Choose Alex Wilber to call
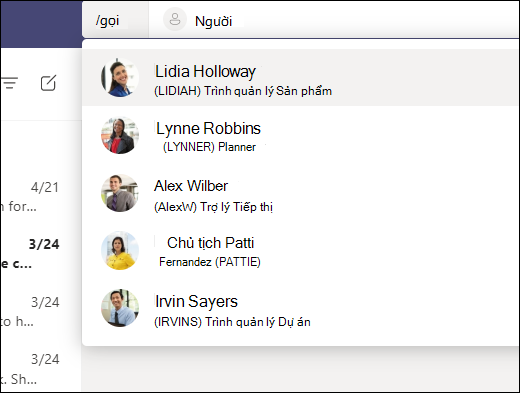Image resolution: width=520 pixels, height=393 pixels. (300, 193)
